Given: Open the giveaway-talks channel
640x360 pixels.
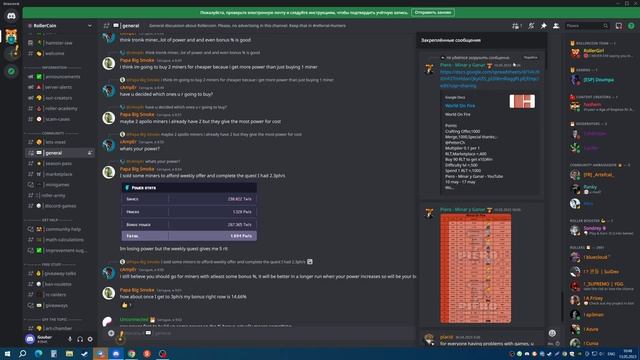Looking at the screenshot, I should tap(60, 273).
